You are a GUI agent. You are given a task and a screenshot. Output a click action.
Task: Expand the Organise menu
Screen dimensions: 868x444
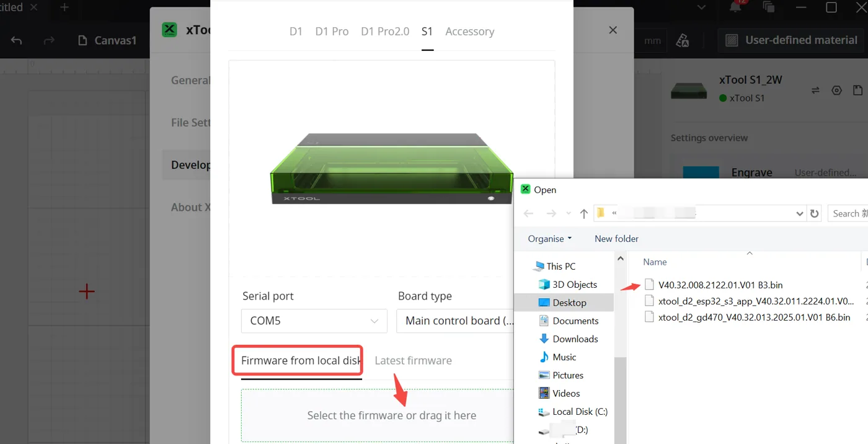point(550,239)
